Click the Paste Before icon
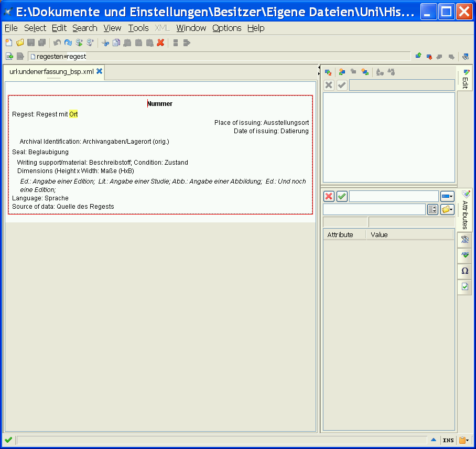 127,43
